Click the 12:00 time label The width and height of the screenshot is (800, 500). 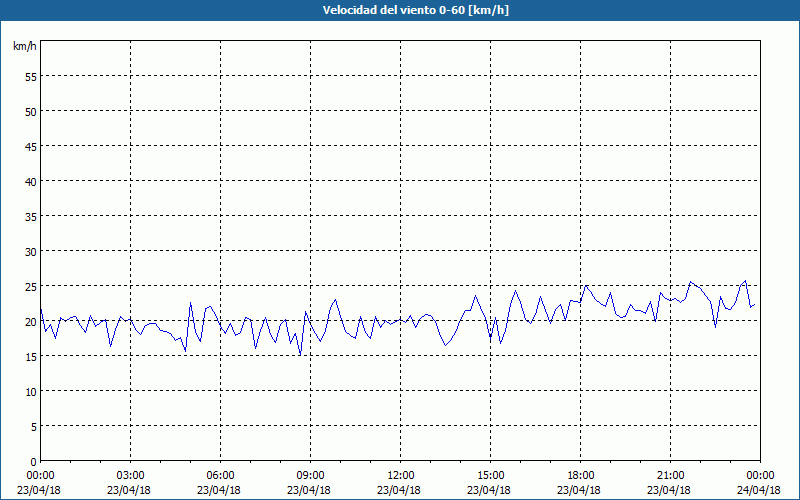click(x=401, y=476)
